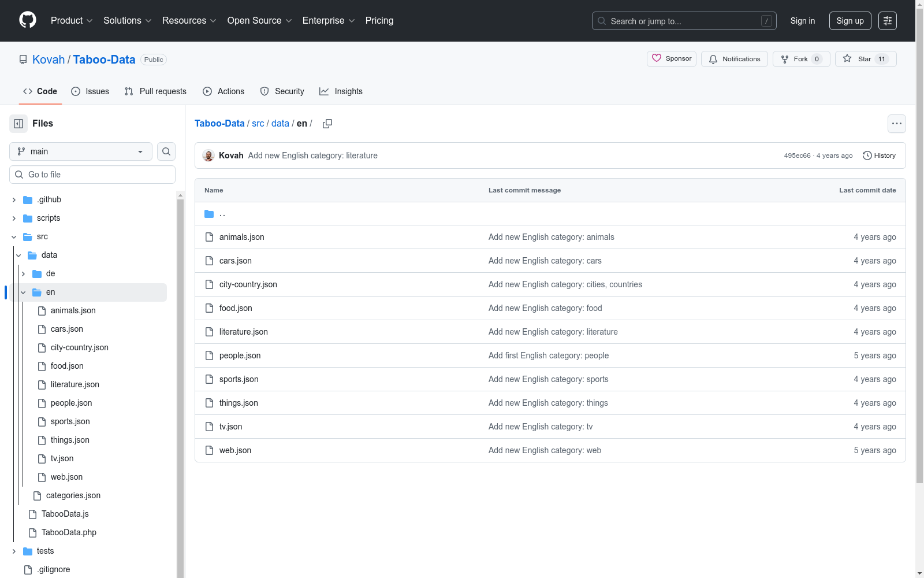Click the search files magnifier button

166,151
